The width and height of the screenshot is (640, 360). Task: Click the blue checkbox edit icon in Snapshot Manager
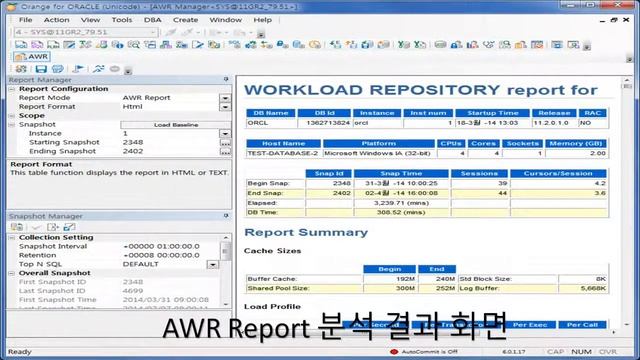point(69,227)
